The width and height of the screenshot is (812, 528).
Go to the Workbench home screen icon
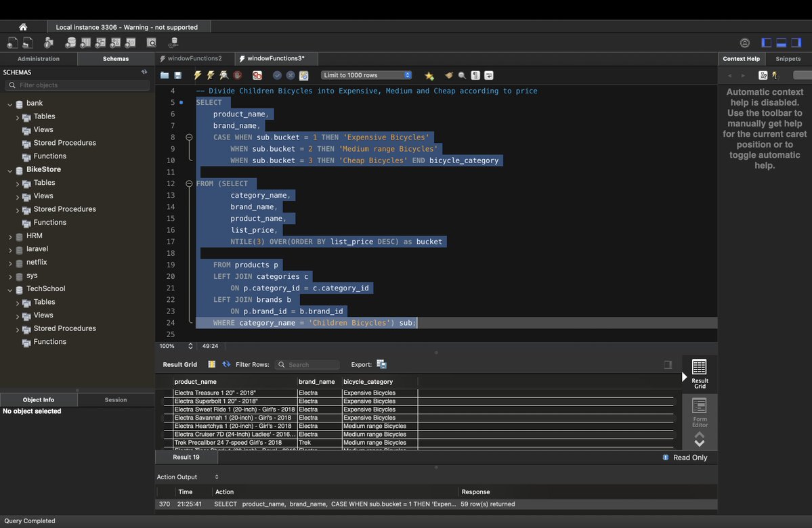pos(23,27)
